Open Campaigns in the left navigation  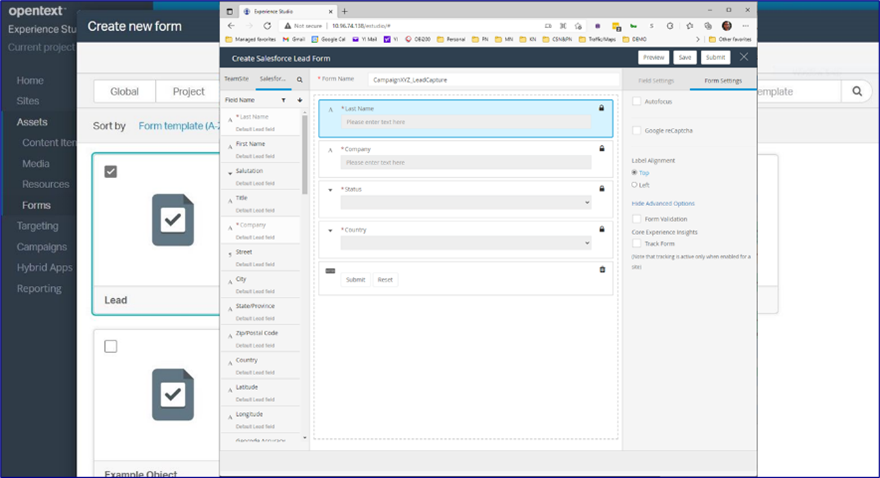pos(42,247)
